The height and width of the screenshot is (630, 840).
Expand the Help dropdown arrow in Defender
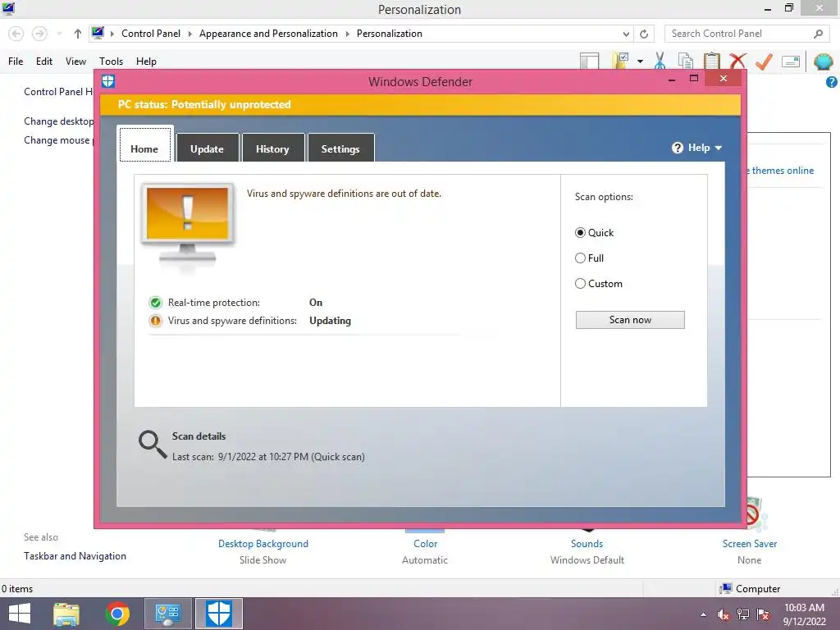[x=719, y=148]
